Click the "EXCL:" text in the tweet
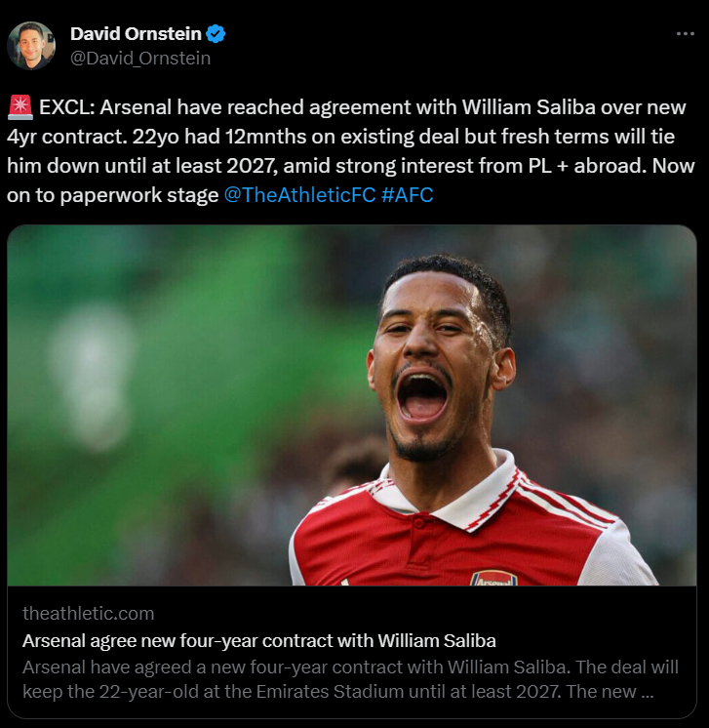The height and width of the screenshot is (728, 709). point(67,107)
